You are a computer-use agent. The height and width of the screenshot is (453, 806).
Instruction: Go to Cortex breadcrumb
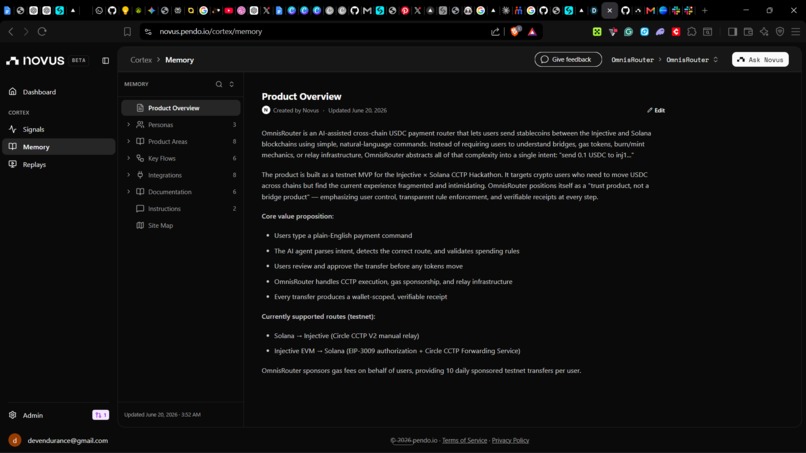[x=141, y=60]
